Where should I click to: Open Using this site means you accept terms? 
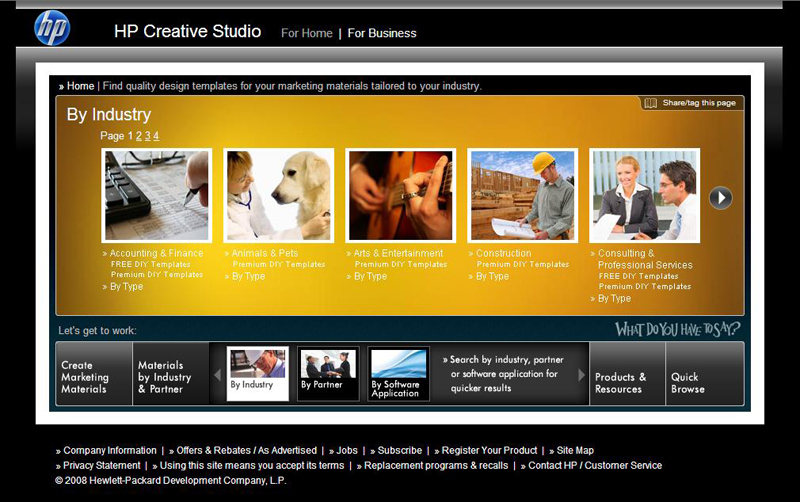tap(252, 465)
